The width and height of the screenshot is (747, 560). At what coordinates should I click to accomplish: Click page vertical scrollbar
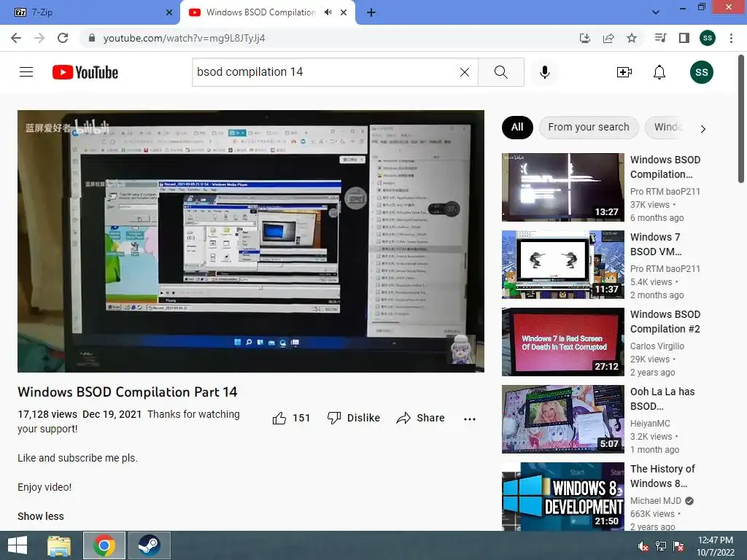point(741,118)
